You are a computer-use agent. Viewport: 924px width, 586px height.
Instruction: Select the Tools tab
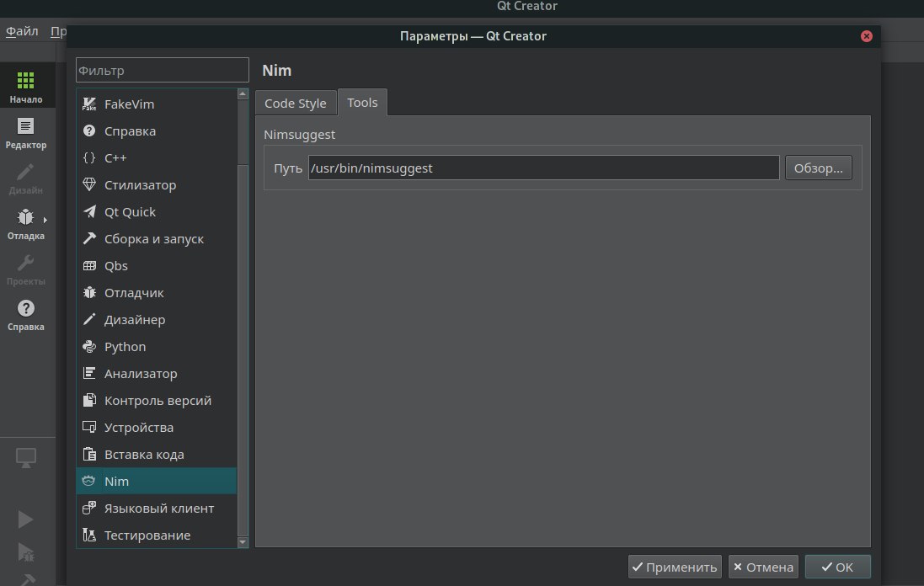[x=362, y=103]
